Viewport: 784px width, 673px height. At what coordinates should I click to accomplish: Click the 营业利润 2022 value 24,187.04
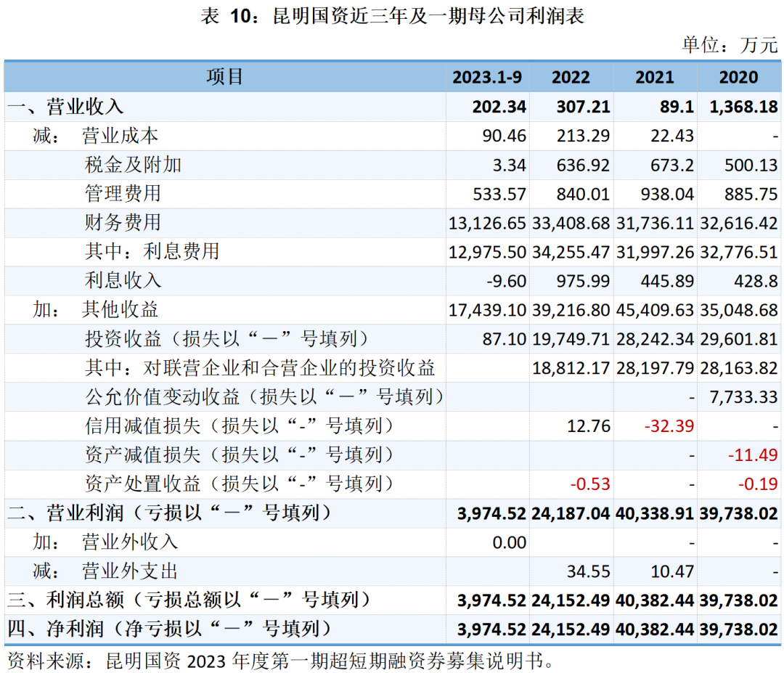[x=571, y=513]
